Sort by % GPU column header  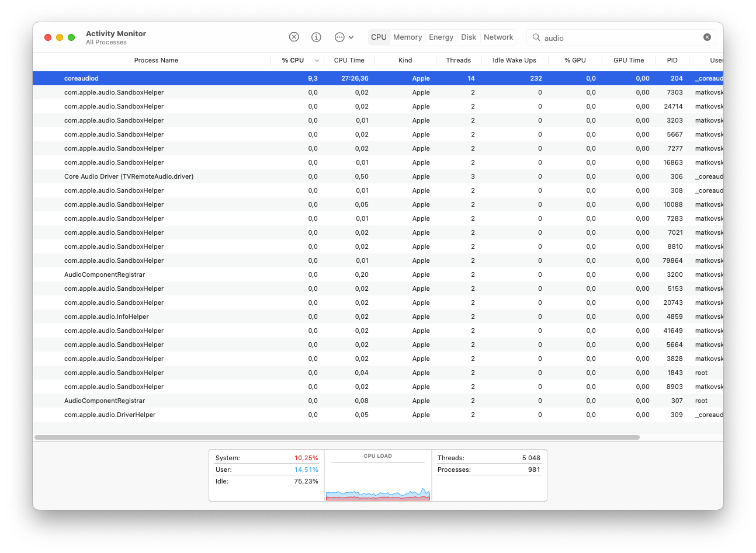(575, 60)
